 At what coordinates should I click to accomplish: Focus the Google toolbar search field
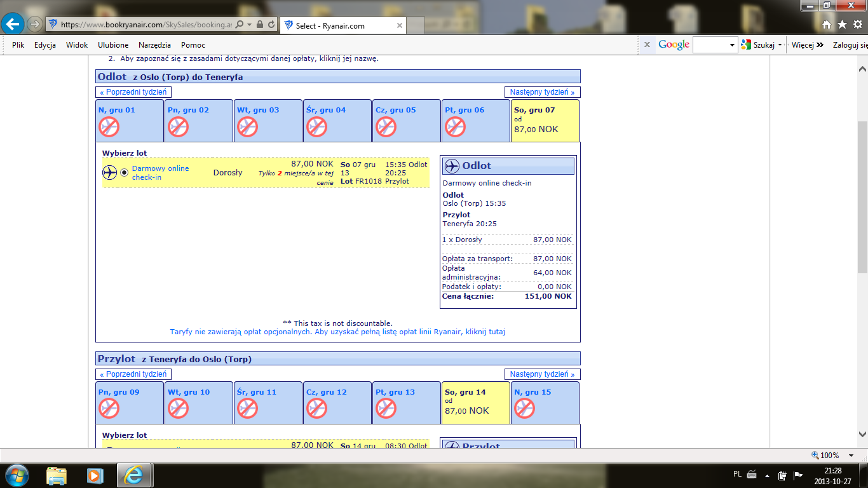point(710,45)
